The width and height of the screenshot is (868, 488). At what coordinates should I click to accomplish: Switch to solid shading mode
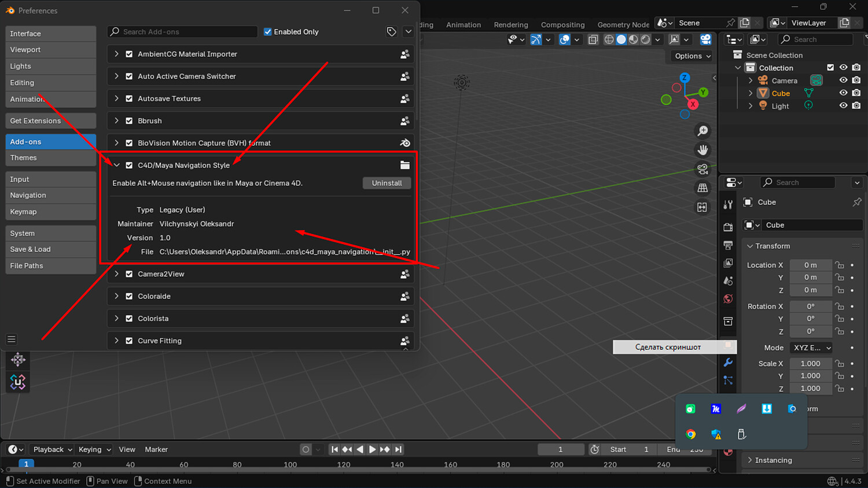621,39
